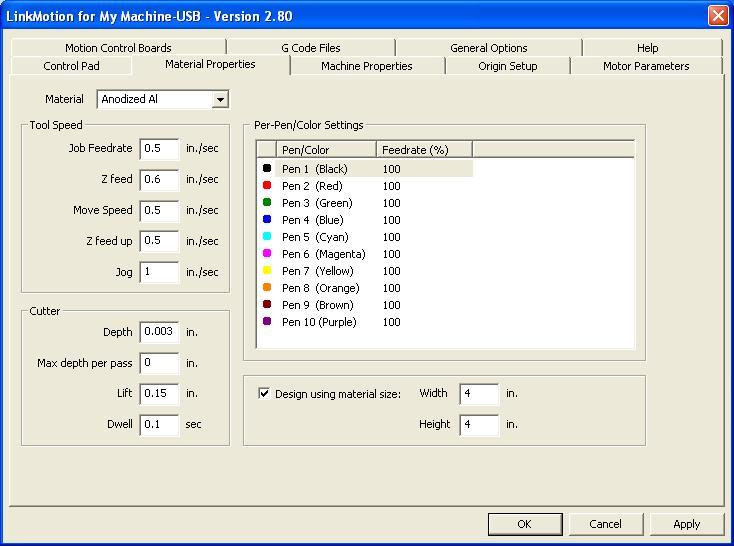Viewport: 734px width, 546px height.
Task: Go to the Help tab
Action: pyautogui.click(x=648, y=48)
